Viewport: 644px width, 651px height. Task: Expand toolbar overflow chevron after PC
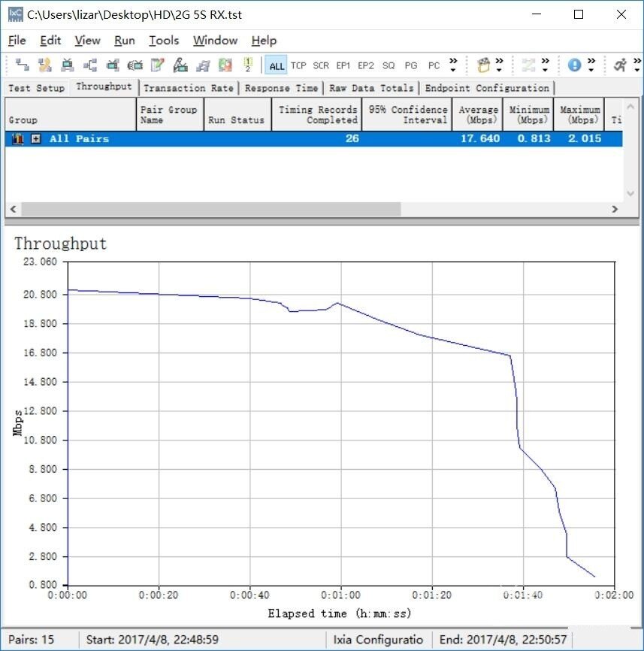453,65
